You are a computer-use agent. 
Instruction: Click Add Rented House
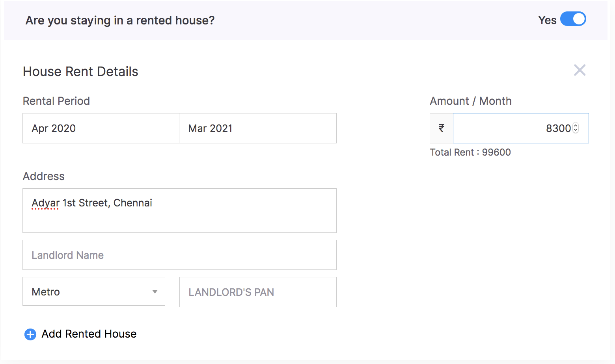tap(89, 334)
